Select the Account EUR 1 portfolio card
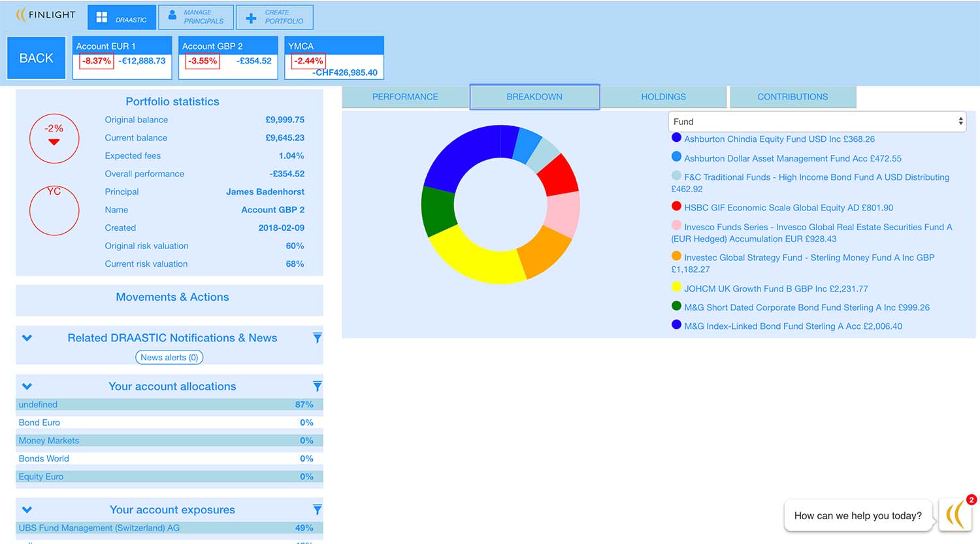This screenshot has height=544, width=980. (122, 58)
